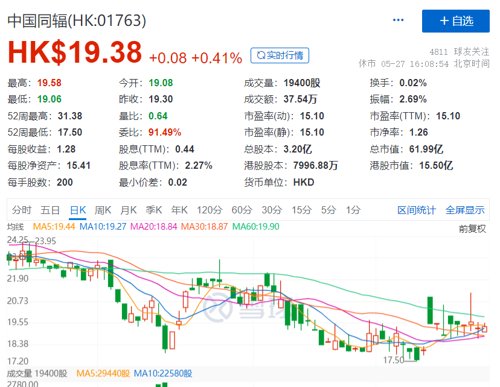Switch to 30分 interval tab
The image size is (500, 387).
click(x=272, y=210)
